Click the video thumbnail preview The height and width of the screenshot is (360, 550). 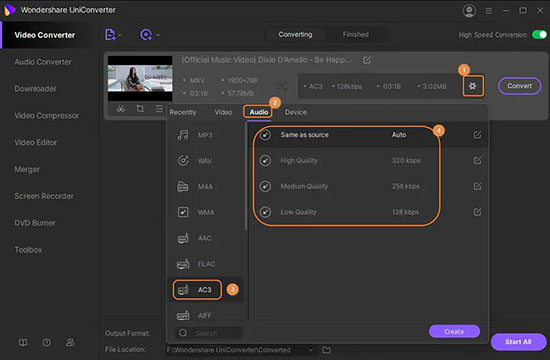pos(140,78)
